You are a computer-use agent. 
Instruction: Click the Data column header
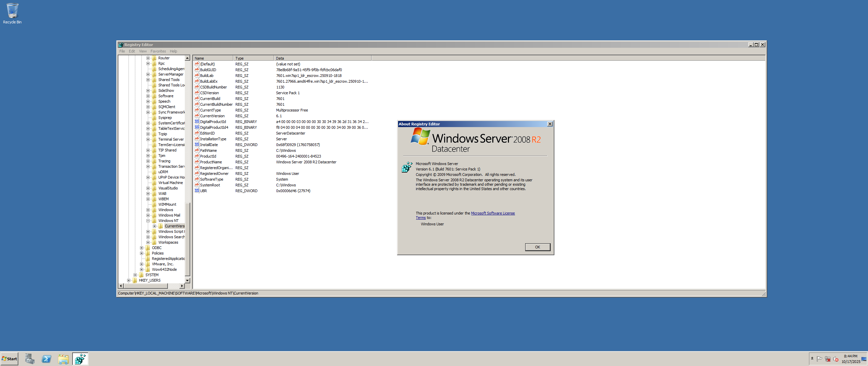tap(322, 58)
